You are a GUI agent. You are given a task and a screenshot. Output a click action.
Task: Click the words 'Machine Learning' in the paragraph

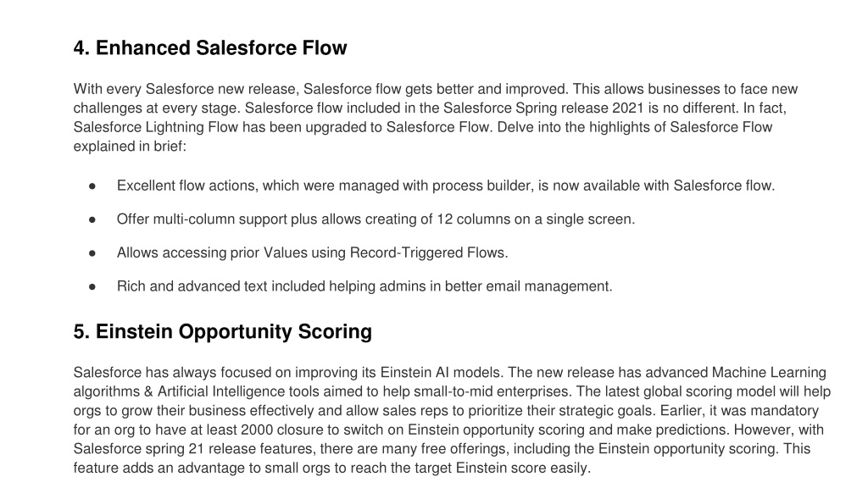[x=768, y=373]
